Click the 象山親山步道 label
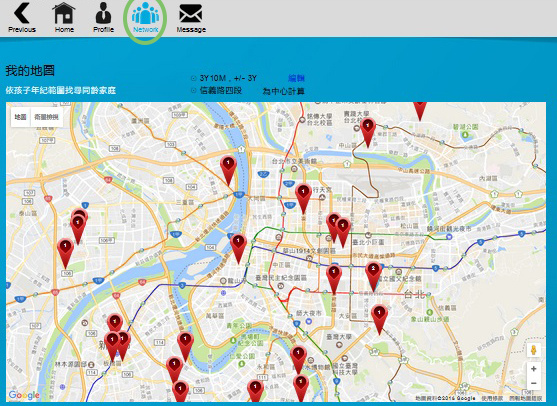The width and height of the screenshot is (557, 406). click(x=430, y=319)
